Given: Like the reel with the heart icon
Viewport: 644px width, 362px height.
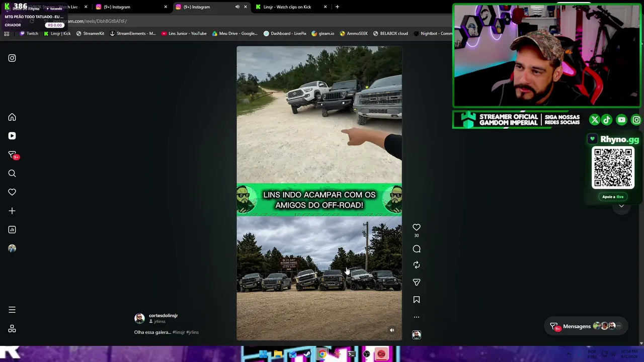Looking at the screenshot, I should pos(417,228).
